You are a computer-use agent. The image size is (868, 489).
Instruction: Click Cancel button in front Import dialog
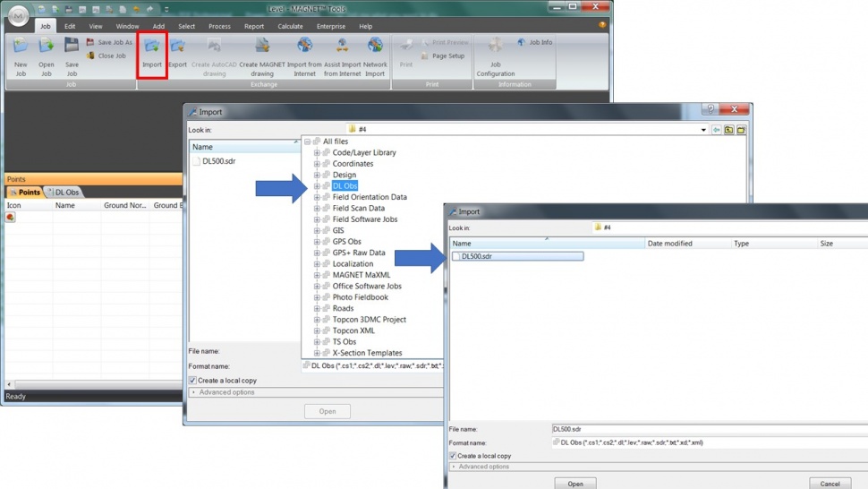click(830, 484)
